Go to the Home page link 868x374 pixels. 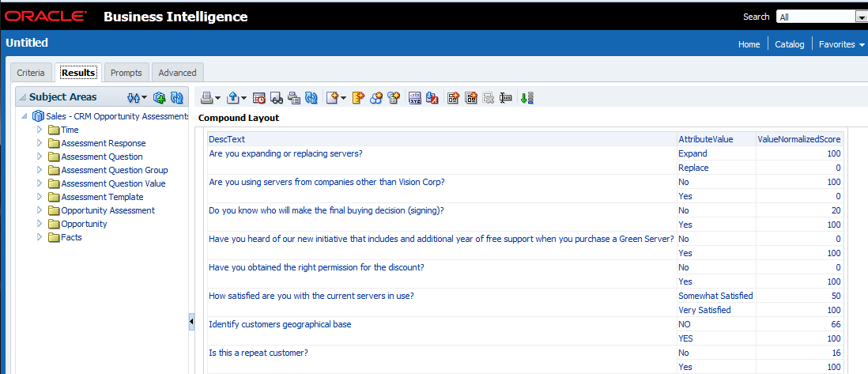pyautogui.click(x=749, y=44)
